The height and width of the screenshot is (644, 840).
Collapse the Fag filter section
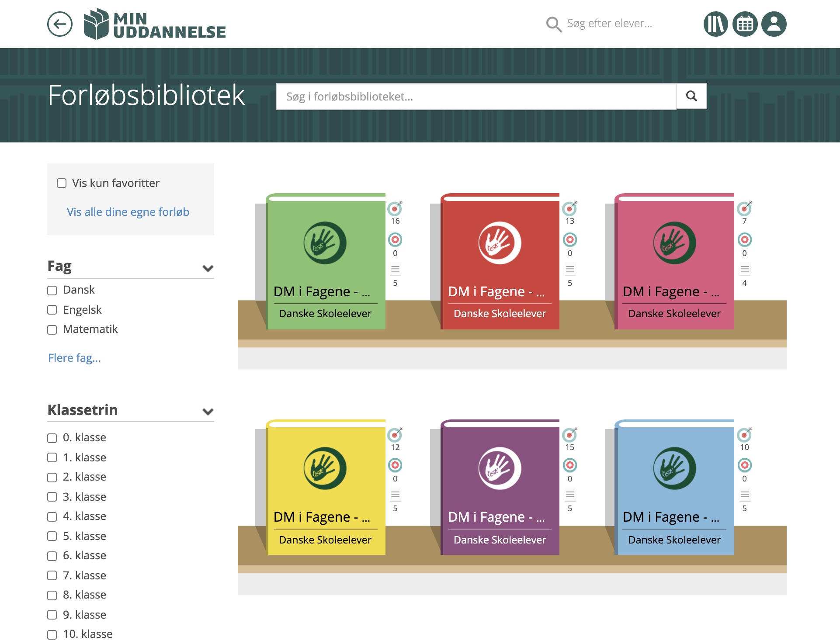208,268
